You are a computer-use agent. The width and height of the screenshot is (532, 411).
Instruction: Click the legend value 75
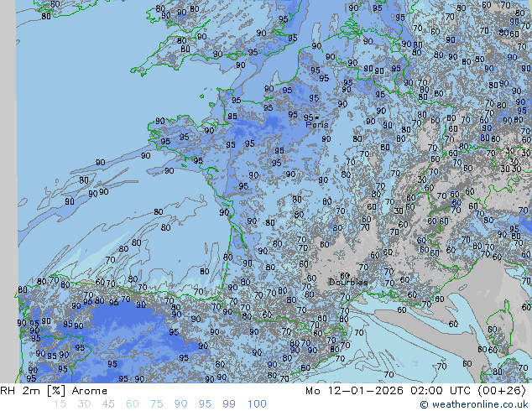pos(156,404)
